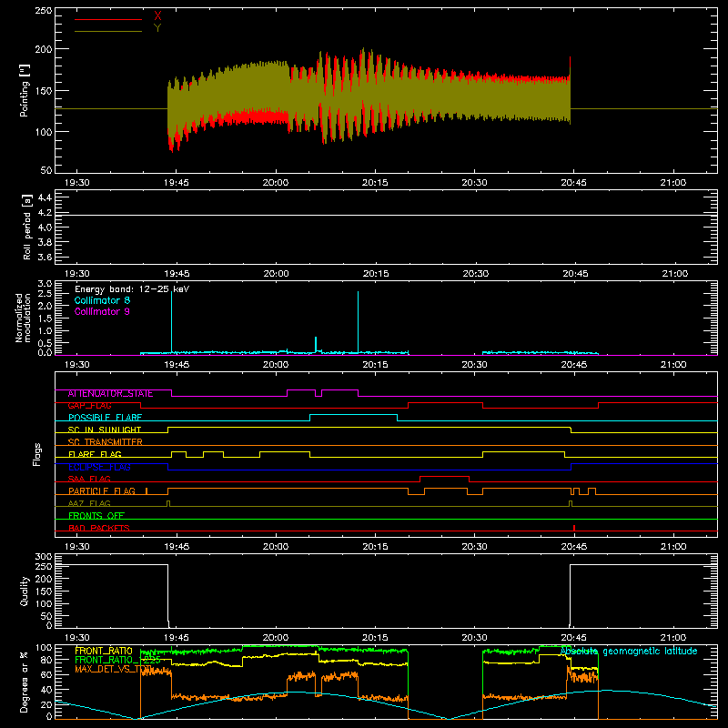Click the '4.0' roll period tick label
The height and width of the screenshot is (728, 728).
45,227
